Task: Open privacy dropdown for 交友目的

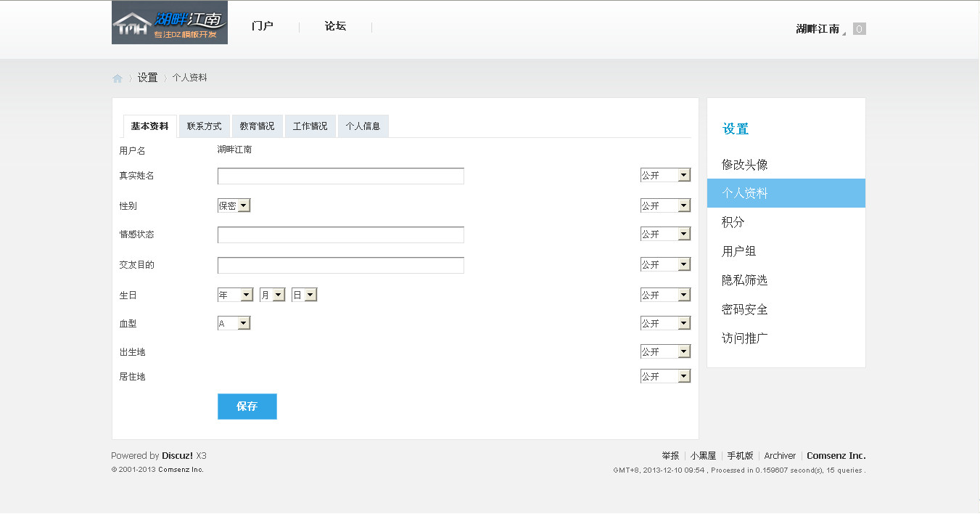Action: (666, 264)
